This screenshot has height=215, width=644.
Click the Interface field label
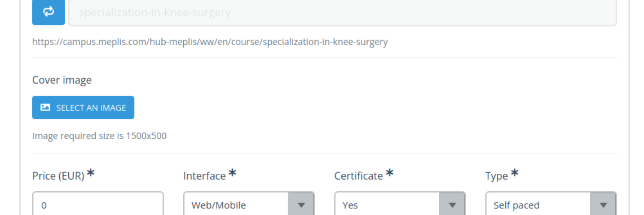point(204,176)
